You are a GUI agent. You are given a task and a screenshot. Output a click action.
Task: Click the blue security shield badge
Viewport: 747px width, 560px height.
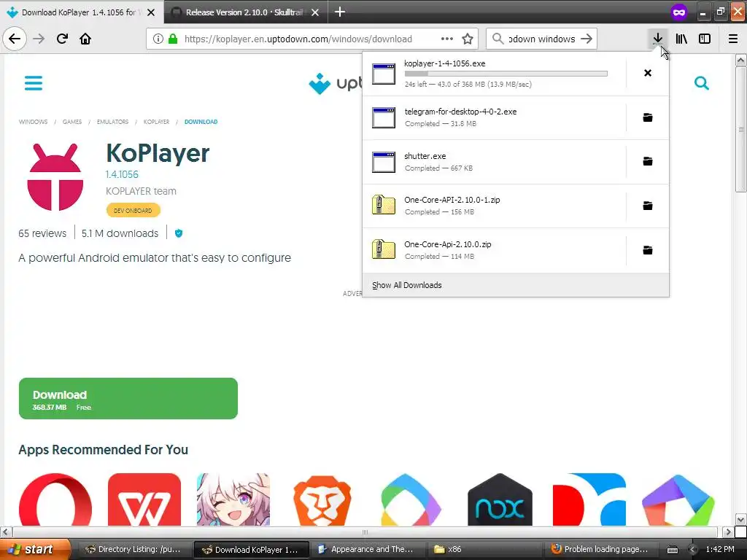[x=179, y=233]
